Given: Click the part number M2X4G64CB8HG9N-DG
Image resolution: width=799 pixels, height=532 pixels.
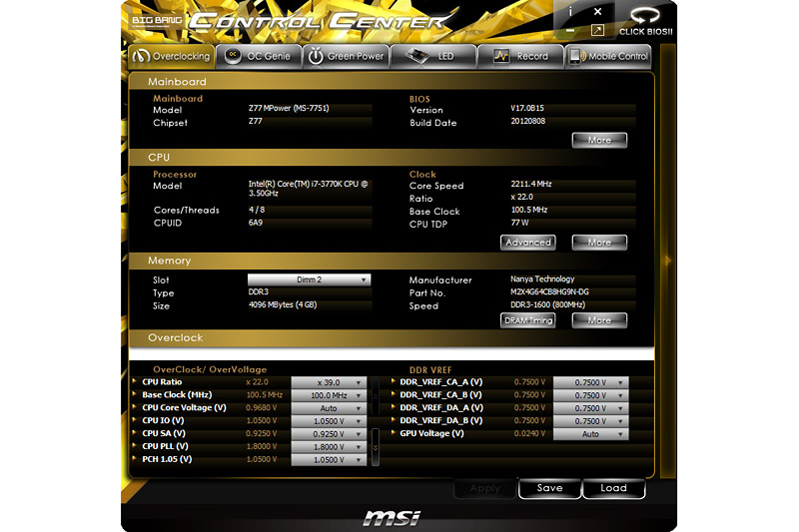Looking at the screenshot, I should point(549,291).
